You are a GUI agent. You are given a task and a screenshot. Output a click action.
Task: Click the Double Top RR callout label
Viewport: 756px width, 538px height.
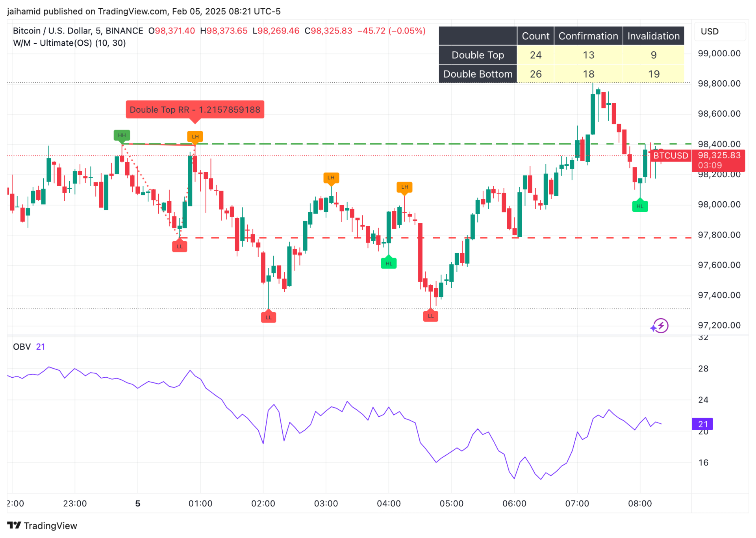pos(195,109)
